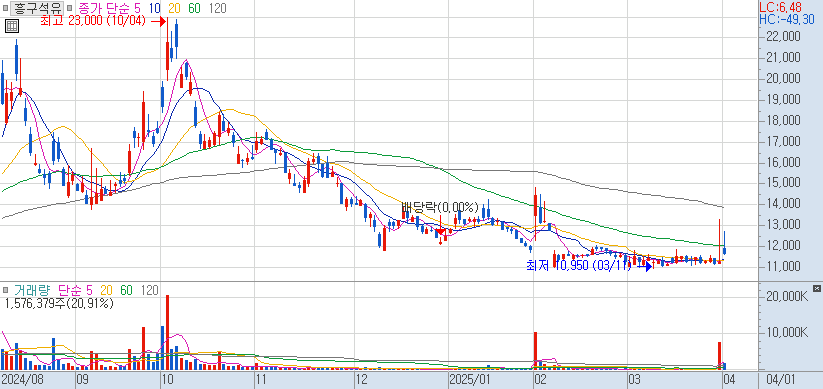Screen dimensions: 823x389
Task: Open the data table grid icon
Action: coord(12,26)
